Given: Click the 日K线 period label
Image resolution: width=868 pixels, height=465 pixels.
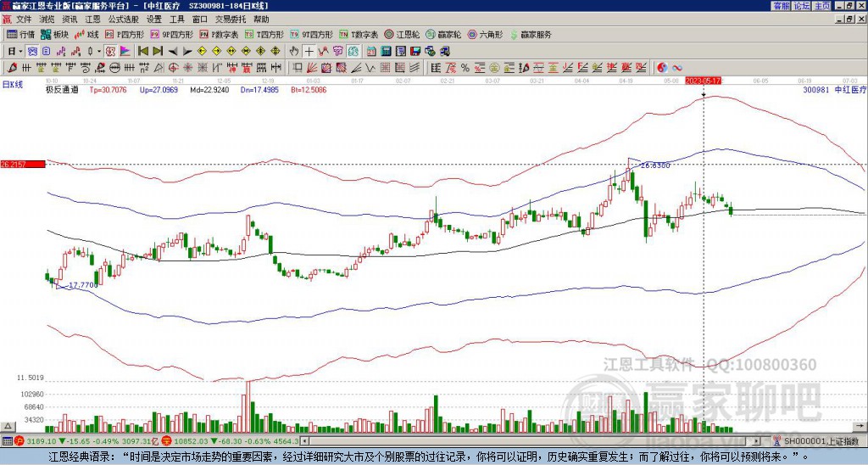Looking at the screenshot, I should 12,85.
